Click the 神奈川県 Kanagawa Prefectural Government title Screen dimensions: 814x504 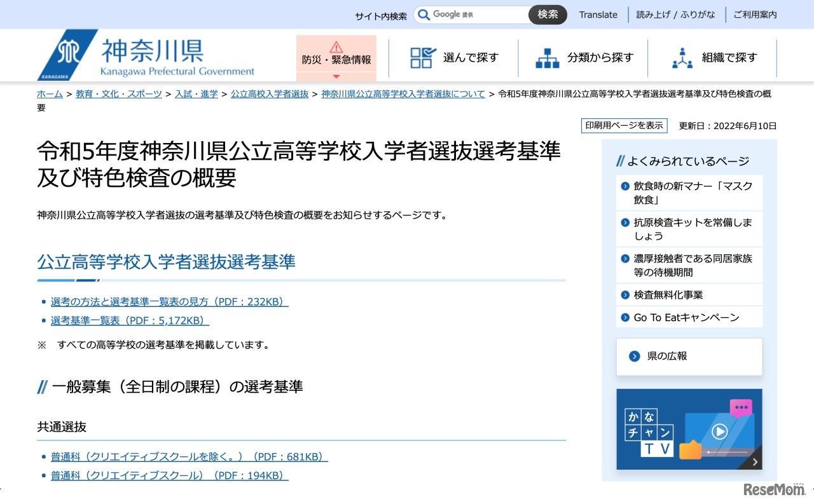coord(177,57)
